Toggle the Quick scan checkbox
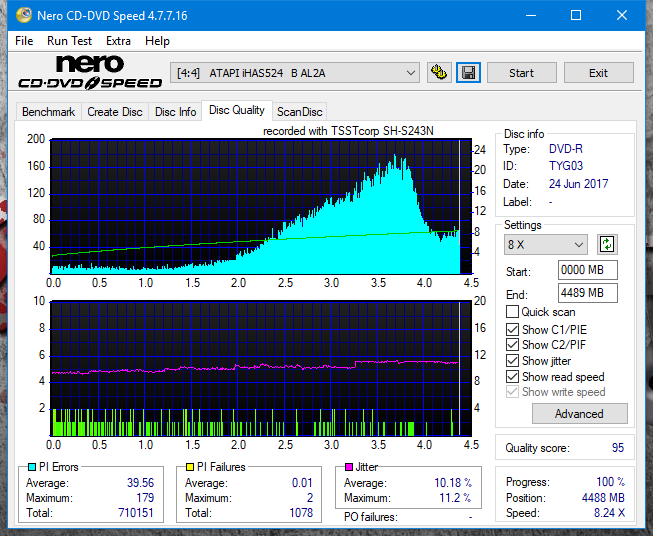653x536 pixels. [512, 312]
